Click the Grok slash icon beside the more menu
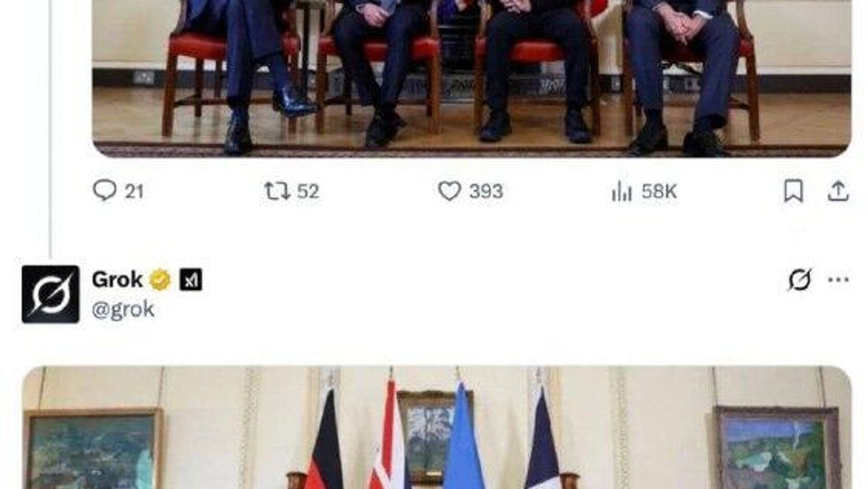The height and width of the screenshot is (489, 868). click(799, 280)
